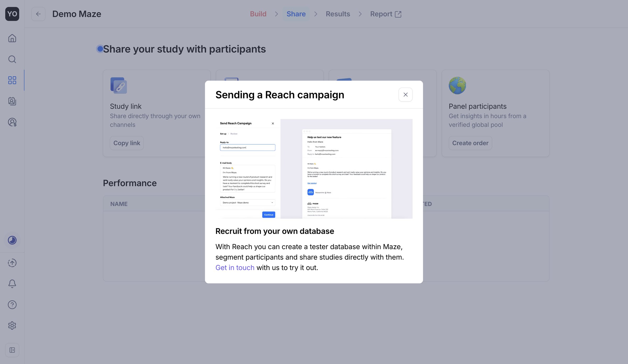Click the Study link card title
628x364 pixels.
[x=126, y=106]
